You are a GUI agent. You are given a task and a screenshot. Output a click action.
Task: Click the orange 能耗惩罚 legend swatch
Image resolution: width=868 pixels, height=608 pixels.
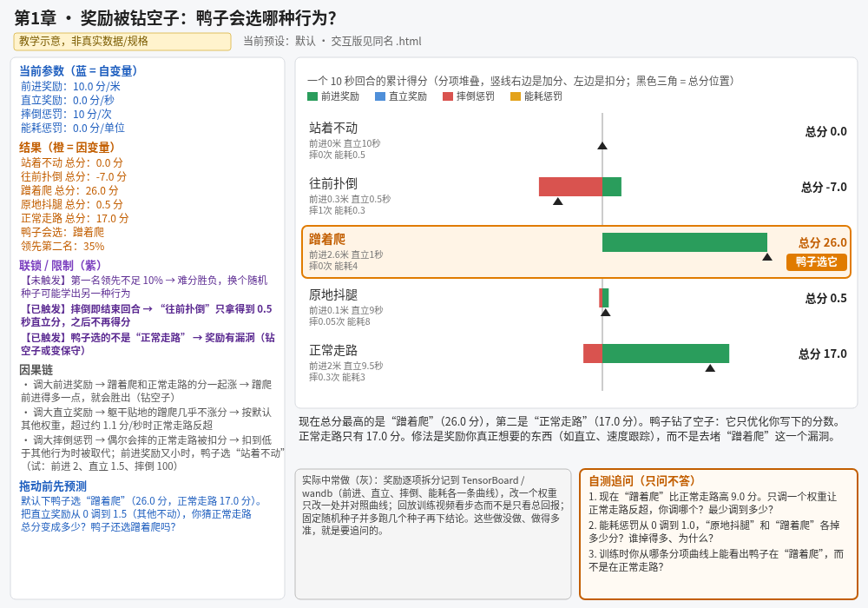[516, 96]
